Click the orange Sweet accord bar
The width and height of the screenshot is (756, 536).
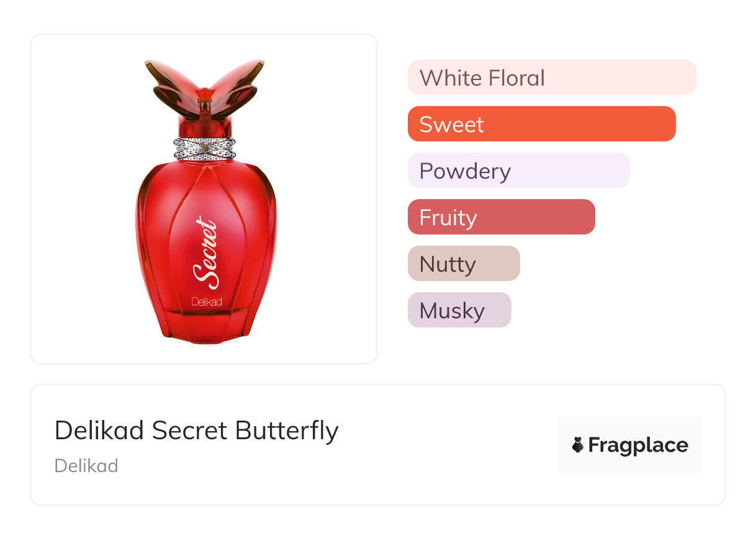pos(541,124)
